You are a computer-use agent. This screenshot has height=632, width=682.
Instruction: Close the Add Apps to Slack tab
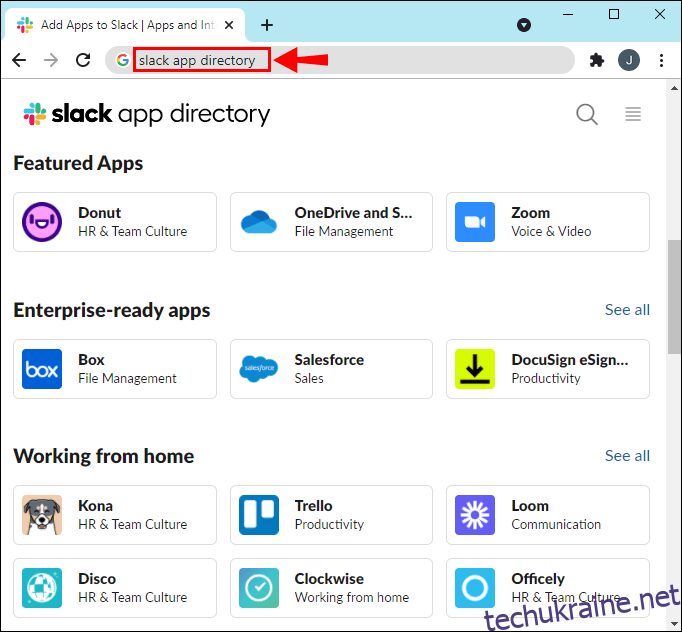pos(229,25)
